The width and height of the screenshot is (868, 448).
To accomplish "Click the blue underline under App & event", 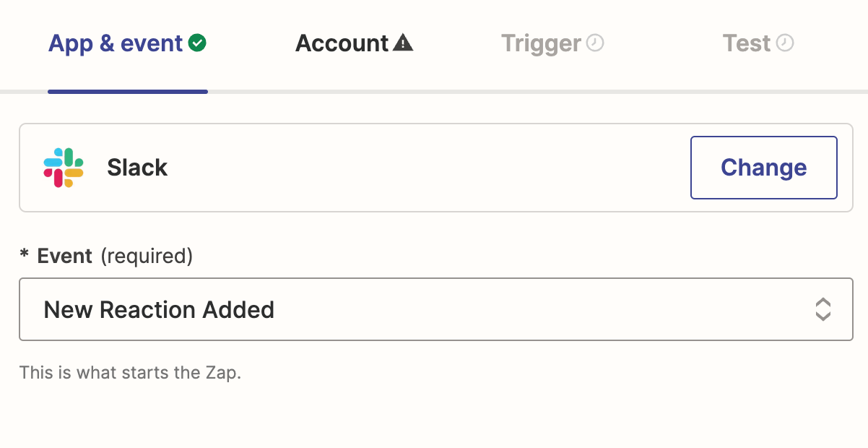I will [128, 92].
